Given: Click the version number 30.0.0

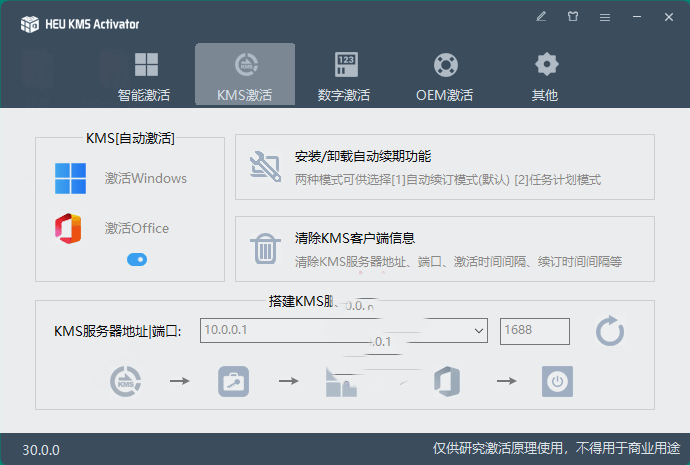Looking at the screenshot, I should pyautogui.click(x=41, y=450).
